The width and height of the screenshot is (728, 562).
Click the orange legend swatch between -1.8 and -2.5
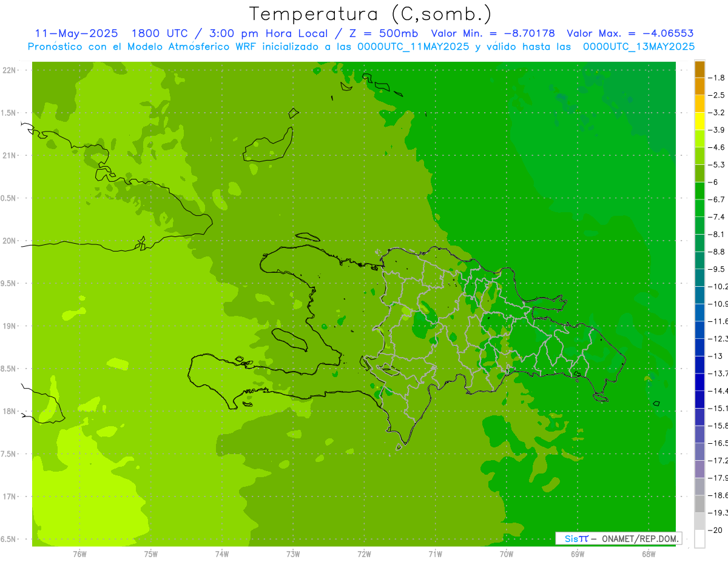699,87
